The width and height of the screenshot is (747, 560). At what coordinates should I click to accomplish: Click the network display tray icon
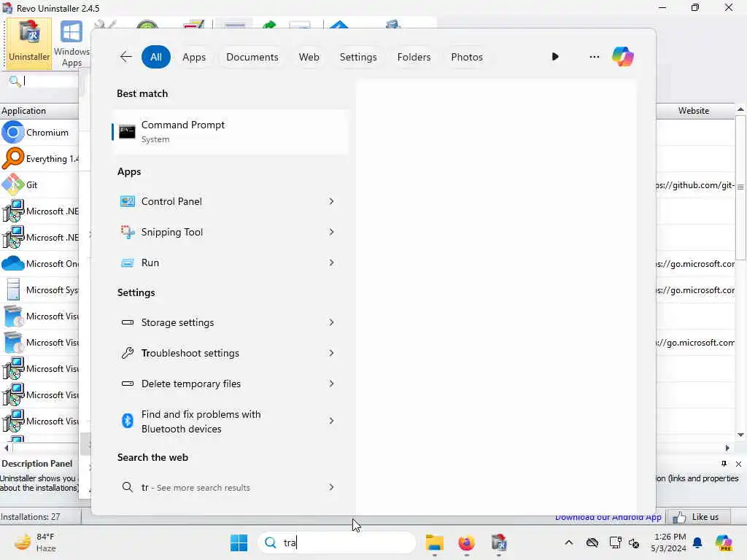[x=615, y=542]
